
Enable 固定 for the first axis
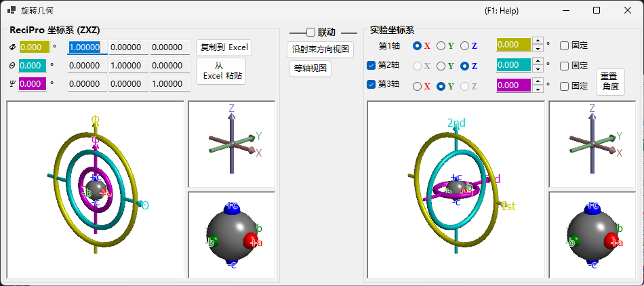pos(564,45)
